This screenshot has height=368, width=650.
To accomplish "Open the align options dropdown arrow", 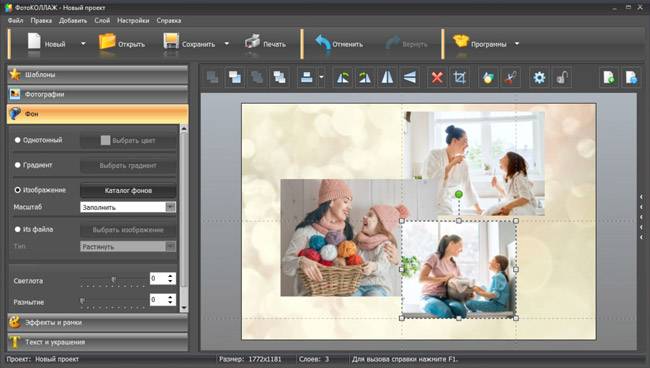I will 322,77.
